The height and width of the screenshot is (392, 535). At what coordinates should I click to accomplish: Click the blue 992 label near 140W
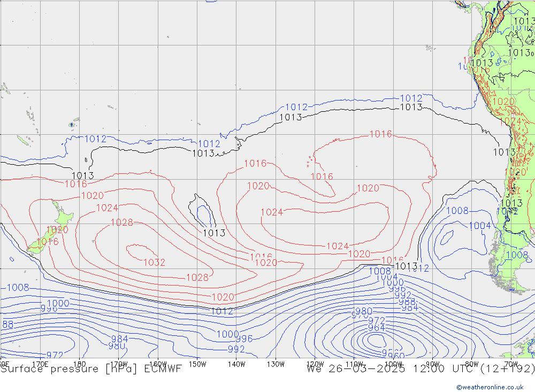coord(236,349)
